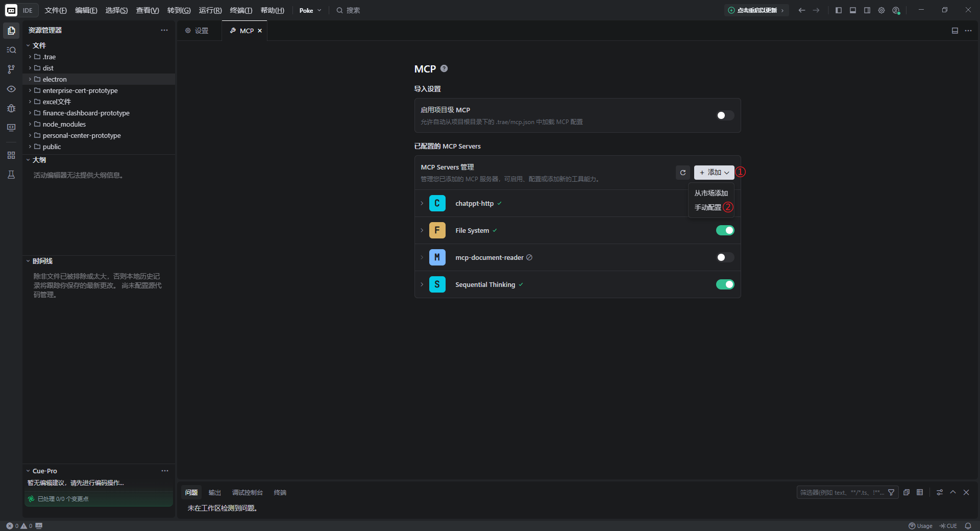Open the Poke project dropdown
This screenshot has width=980, height=531.
pyautogui.click(x=310, y=10)
